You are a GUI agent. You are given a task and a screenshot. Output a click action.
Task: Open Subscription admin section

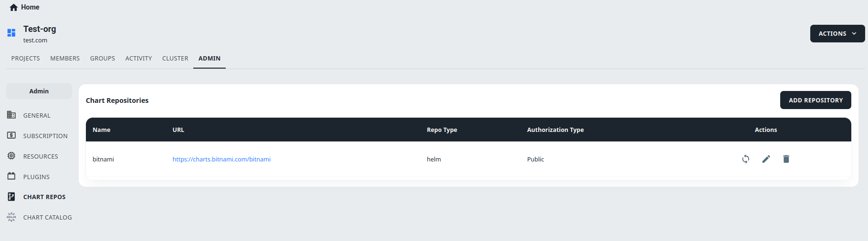45,136
